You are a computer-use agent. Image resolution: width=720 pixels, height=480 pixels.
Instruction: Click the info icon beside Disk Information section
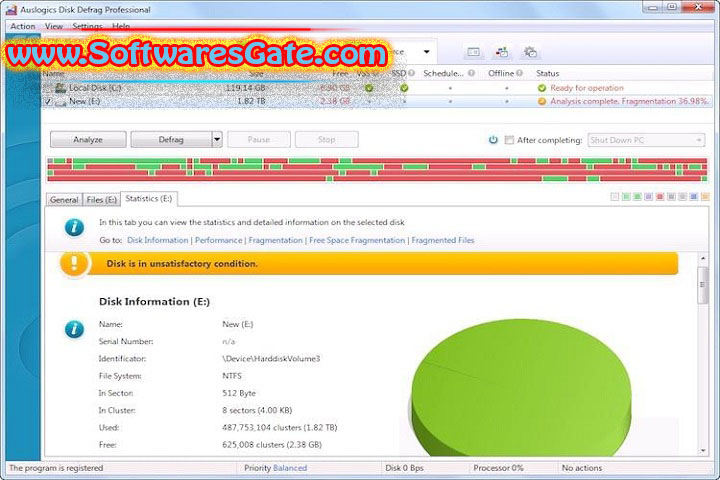click(x=74, y=329)
